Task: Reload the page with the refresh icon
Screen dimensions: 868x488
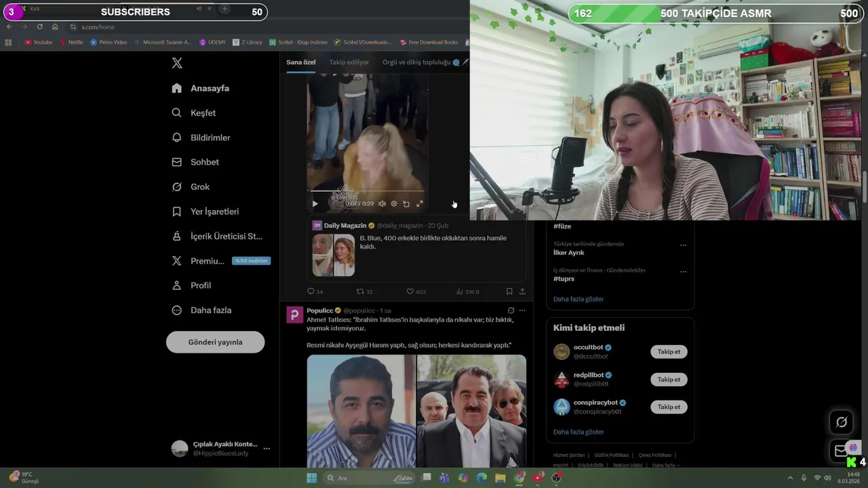Action: (39, 26)
